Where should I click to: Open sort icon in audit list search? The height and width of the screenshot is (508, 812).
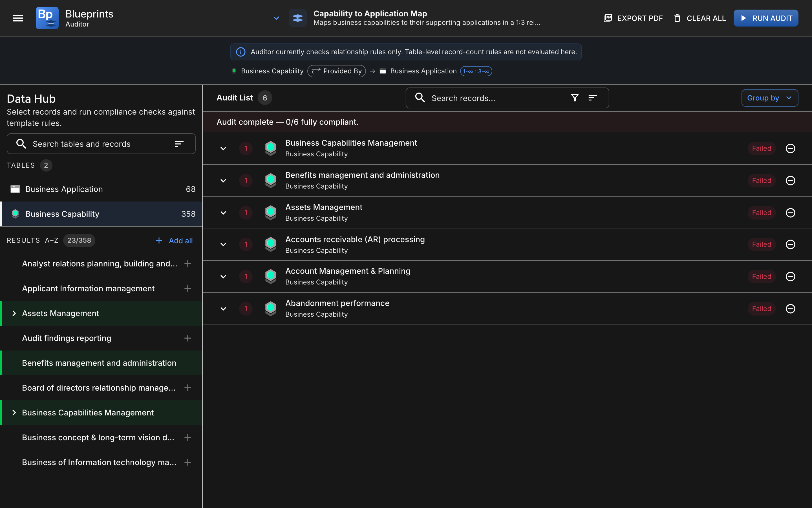[x=593, y=98]
